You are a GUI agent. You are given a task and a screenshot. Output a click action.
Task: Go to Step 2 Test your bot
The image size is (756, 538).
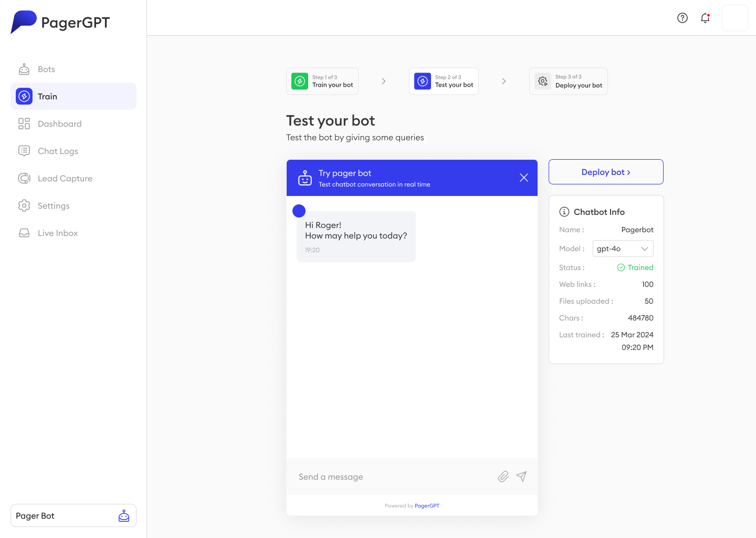click(x=444, y=81)
